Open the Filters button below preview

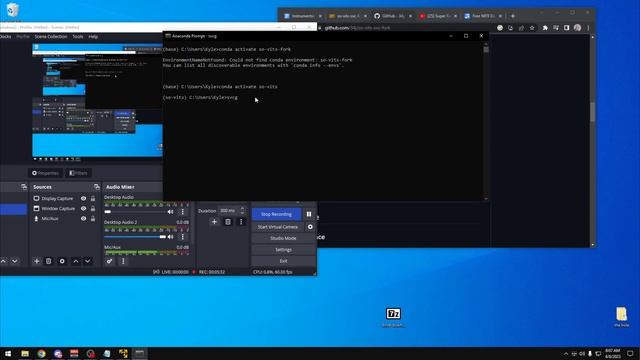click(78, 173)
